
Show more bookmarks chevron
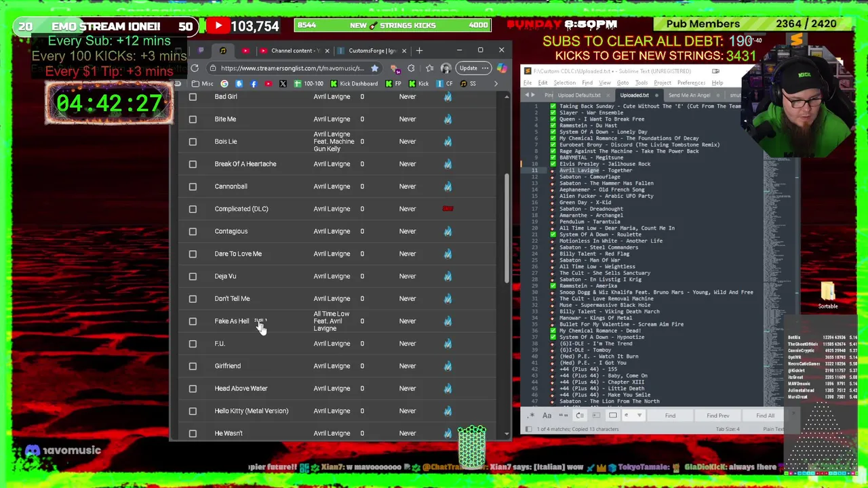[x=496, y=83]
